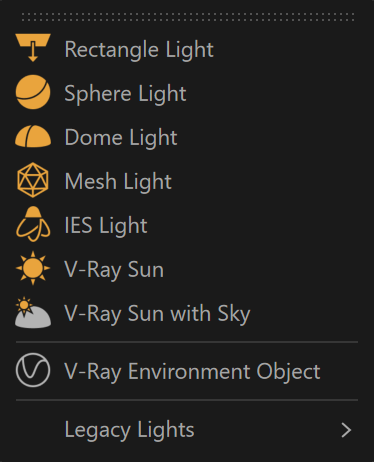Click the IES Light lamp icon

(x=33, y=224)
